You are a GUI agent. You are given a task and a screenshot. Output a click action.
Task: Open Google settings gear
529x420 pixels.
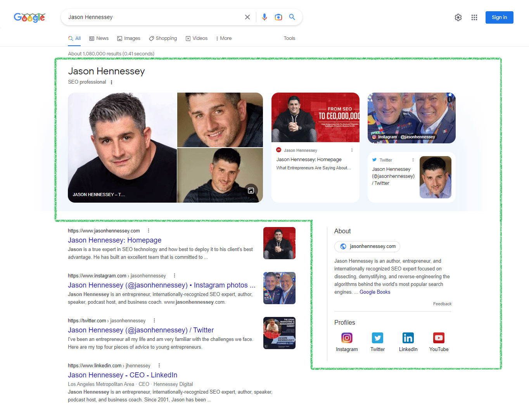458,17
